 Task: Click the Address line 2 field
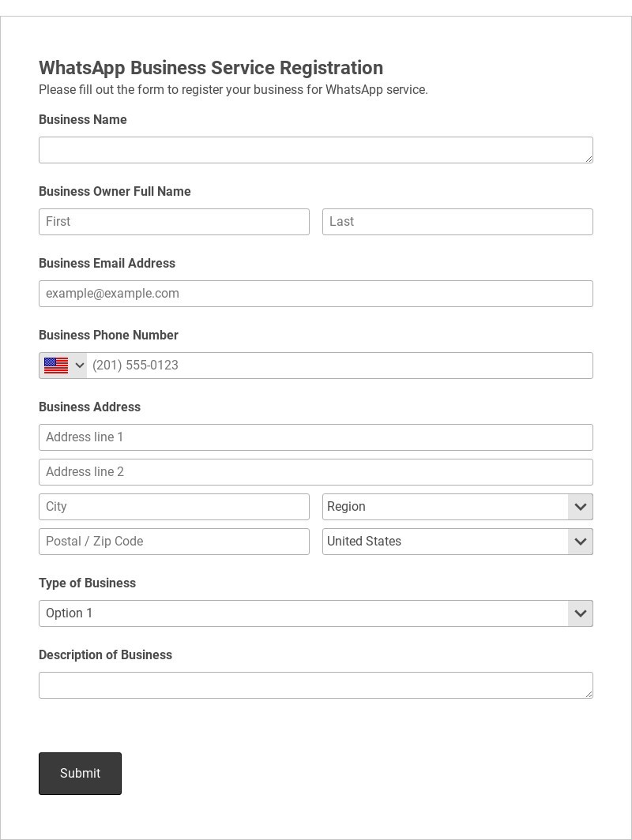[316, 472]
